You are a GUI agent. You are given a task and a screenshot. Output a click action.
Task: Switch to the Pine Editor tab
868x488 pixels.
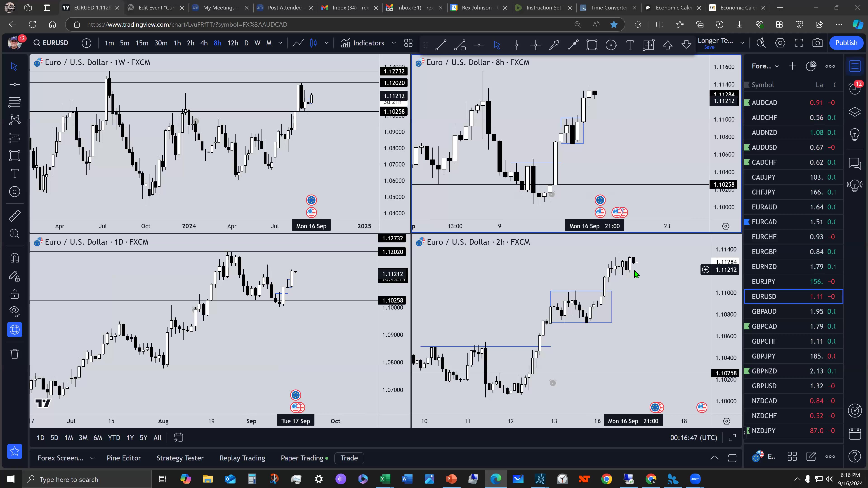[124, 458]
